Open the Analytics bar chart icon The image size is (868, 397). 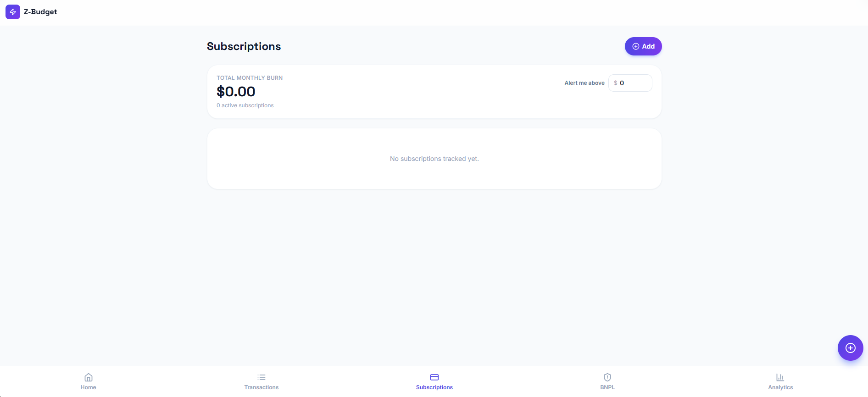pyautogui.click(x=780, y=377)
